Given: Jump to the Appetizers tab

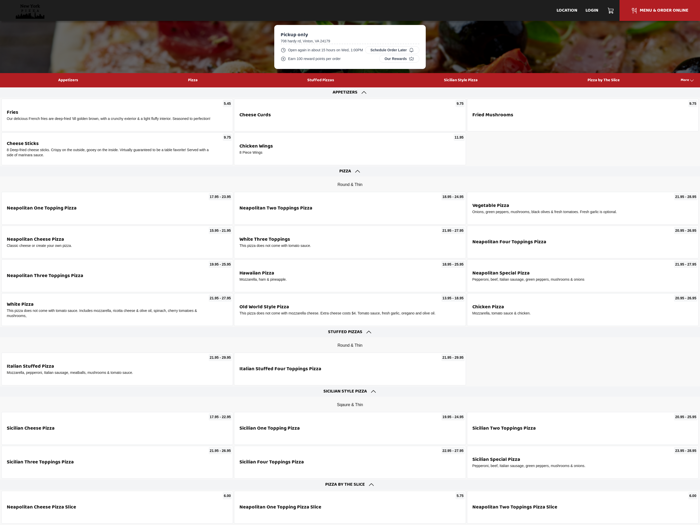Looking at the screenshot, I should [68, 80].
